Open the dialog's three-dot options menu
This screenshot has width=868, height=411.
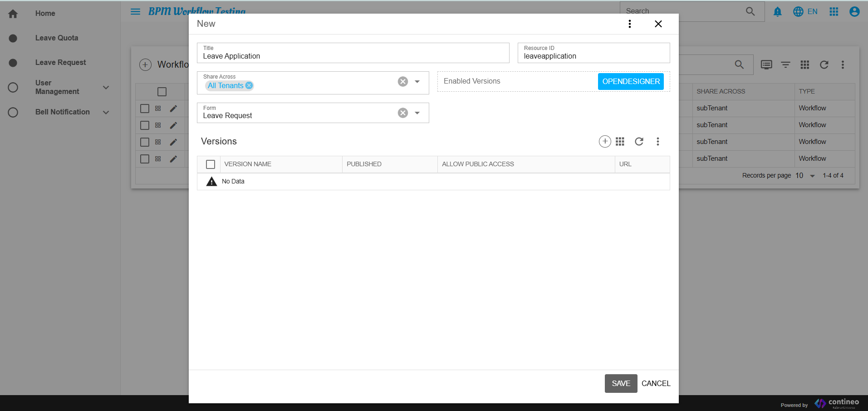coord(629,24)
